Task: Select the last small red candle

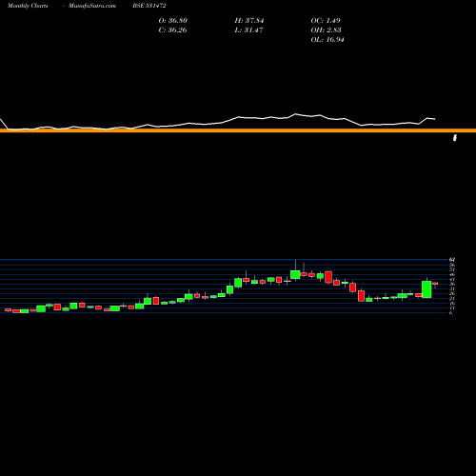Action: click(x=435, y=284)
